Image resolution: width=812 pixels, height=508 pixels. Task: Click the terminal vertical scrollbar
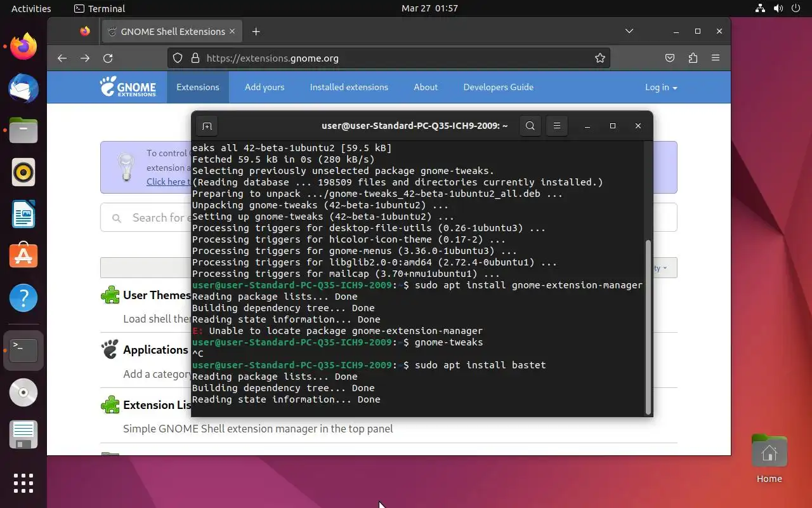coord(648,326)
